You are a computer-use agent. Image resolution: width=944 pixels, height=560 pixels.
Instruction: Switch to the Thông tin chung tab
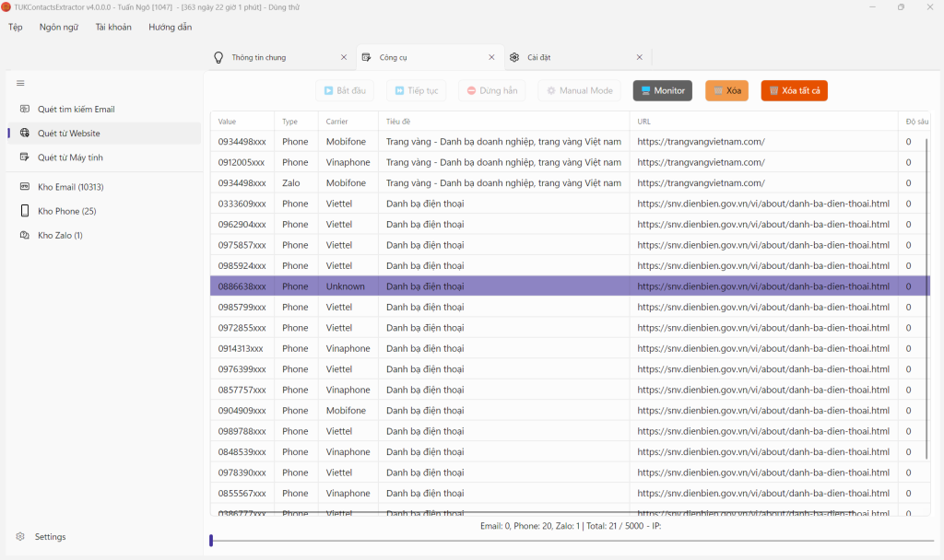pyautogui.click(x=258, y=57)
